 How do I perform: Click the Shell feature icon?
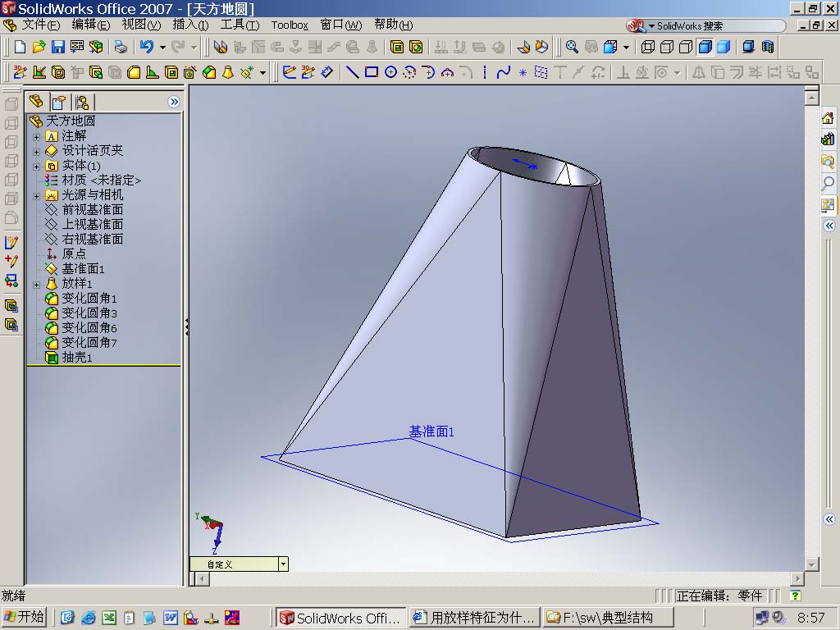point(171,72)
